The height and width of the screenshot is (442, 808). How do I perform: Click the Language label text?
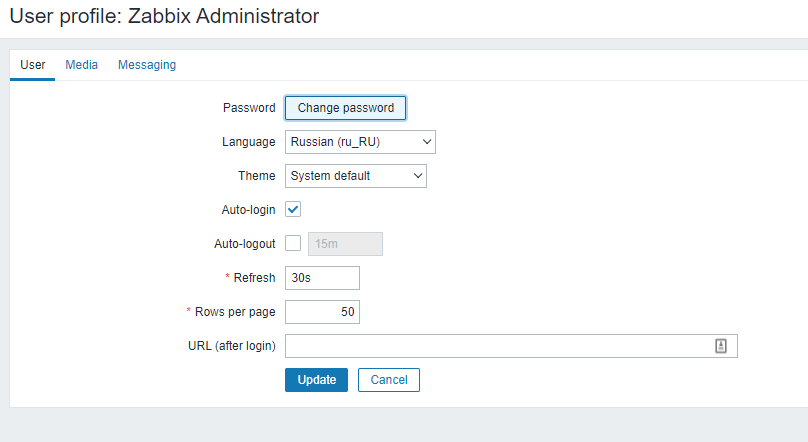(248, 142)
